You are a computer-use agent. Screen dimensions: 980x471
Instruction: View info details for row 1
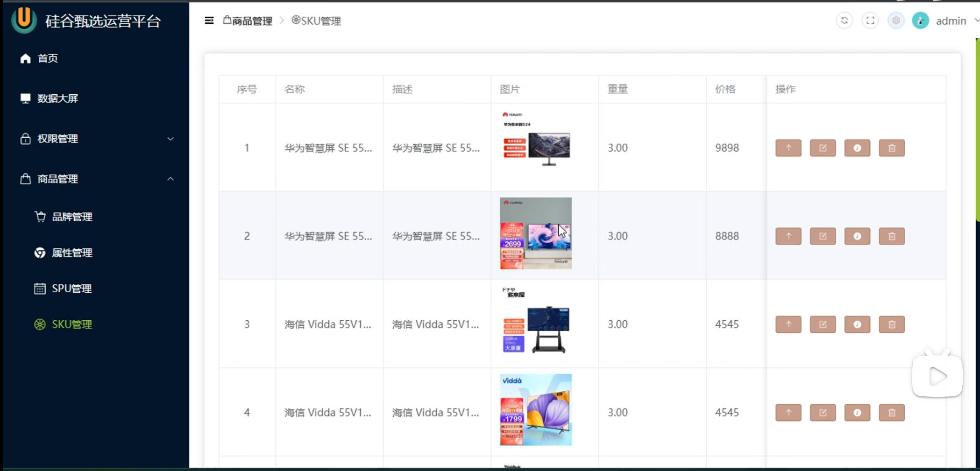(857, 148)
